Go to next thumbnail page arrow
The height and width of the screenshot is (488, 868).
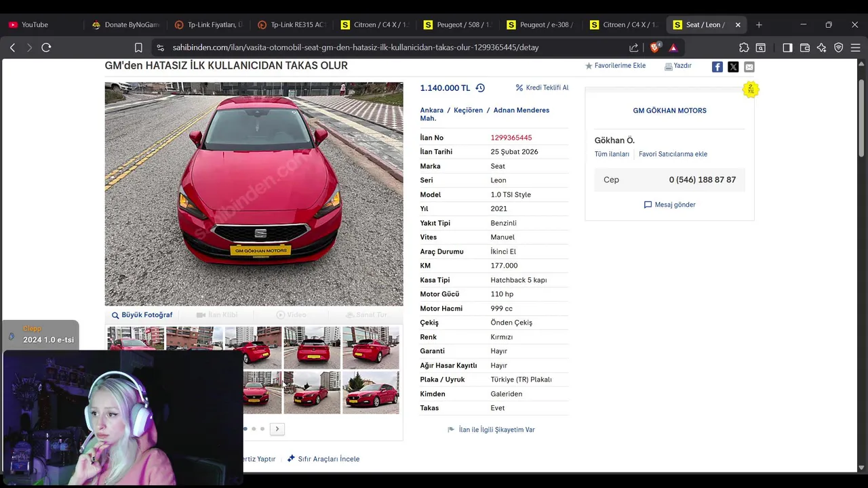tap(277, 429)
